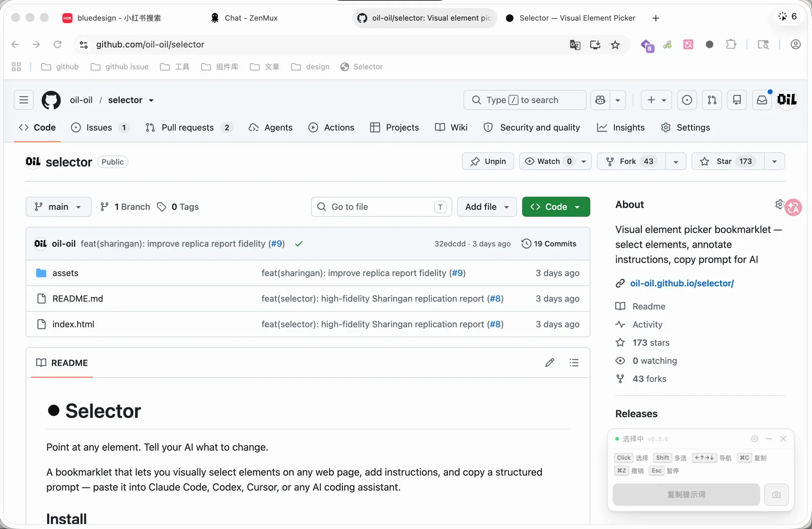This screenshot has height=529, width=812.
Task: Expand the Star lists dropdown arrow
Action: click(774, 161)
